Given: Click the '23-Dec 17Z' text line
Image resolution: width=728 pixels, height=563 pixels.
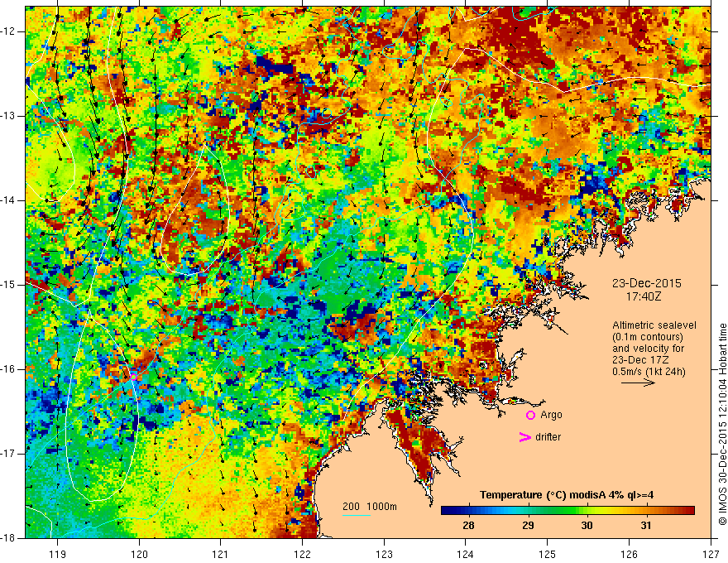Looking at the screenshot, I should click(642, 360).
